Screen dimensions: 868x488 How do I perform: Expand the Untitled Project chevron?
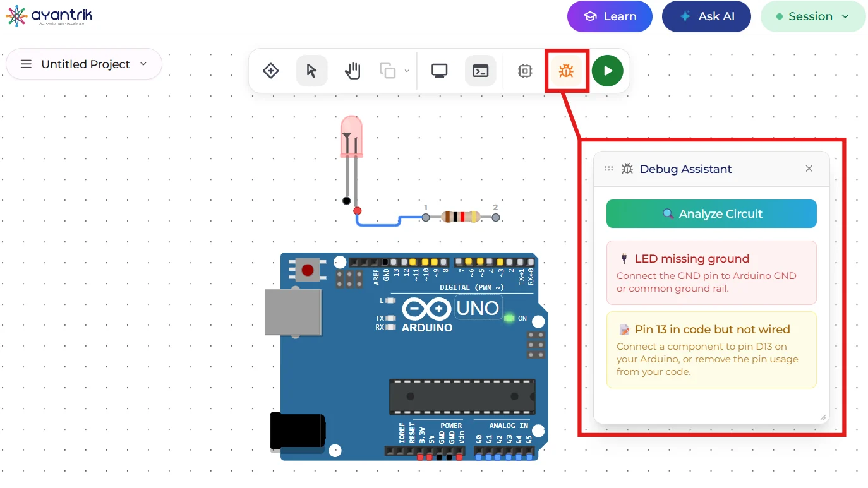[x=143, y=64]
